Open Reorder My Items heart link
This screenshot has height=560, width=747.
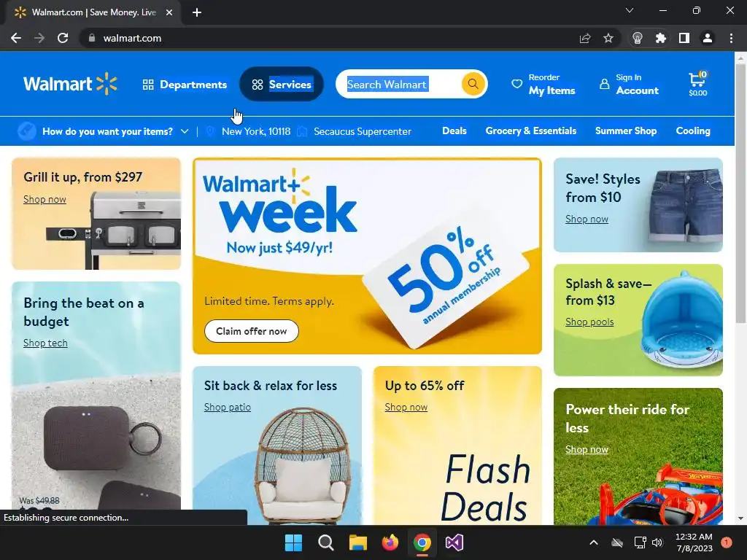(x=543, y=85)
